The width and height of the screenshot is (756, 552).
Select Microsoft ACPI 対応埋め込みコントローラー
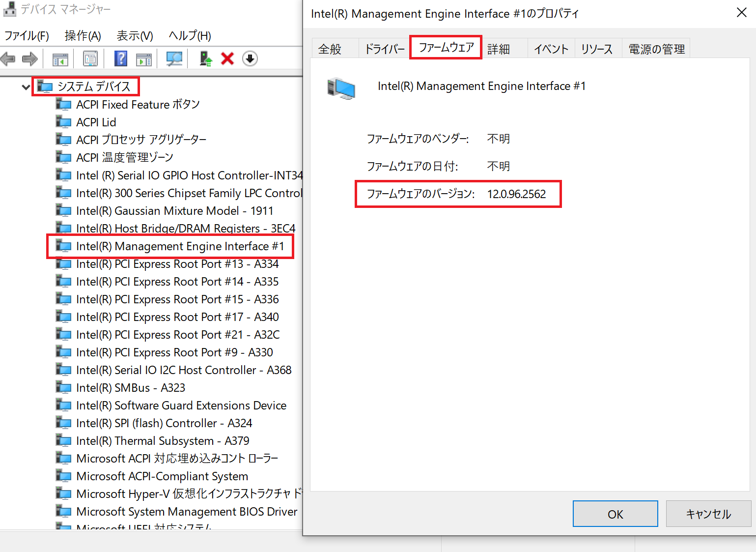(177, 458)
